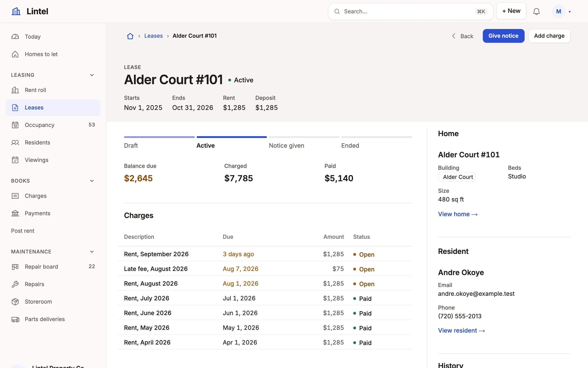Go Back to previous page
Image resolution: width=588 pixels, height=368 pixels.
[462, 36]
